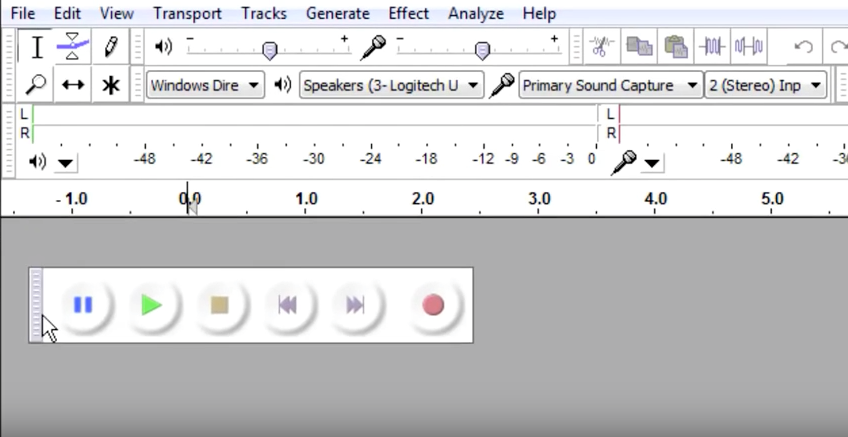The width and height of the screenshot is (848, 437).
Task: Click the Silence audio icon
Action: [748, 47]
